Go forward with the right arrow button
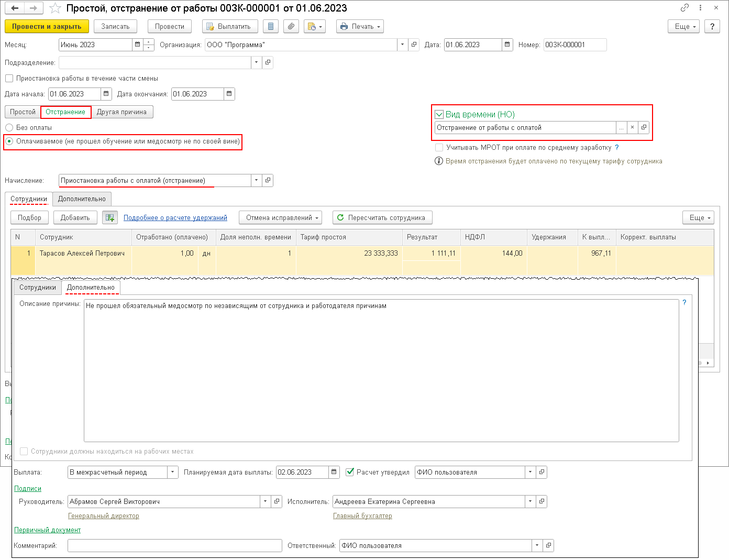 [34, 8]
